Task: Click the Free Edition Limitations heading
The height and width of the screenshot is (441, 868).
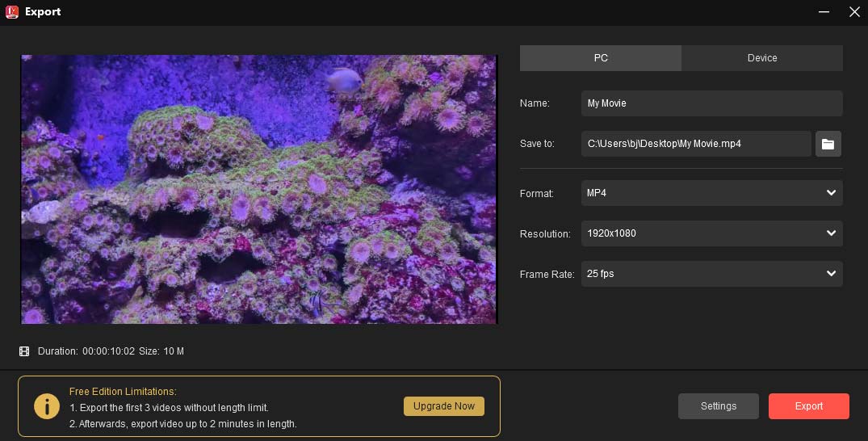Action: pyautogui.click(x=123, y=392)
